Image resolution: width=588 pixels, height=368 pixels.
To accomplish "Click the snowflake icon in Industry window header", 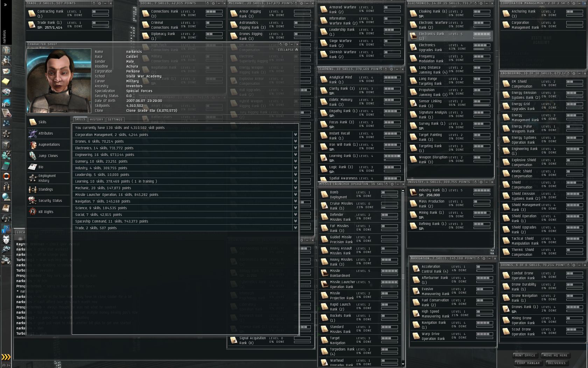I will point(475,182).
